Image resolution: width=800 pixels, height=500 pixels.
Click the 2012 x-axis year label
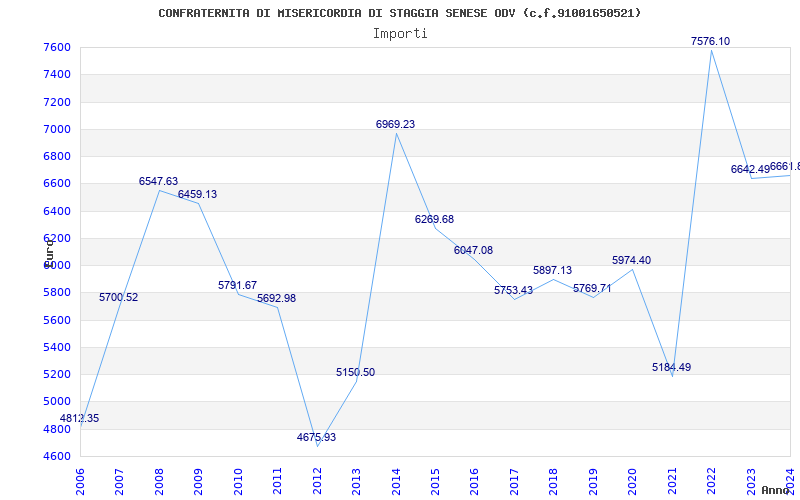[x=317, y=481]
